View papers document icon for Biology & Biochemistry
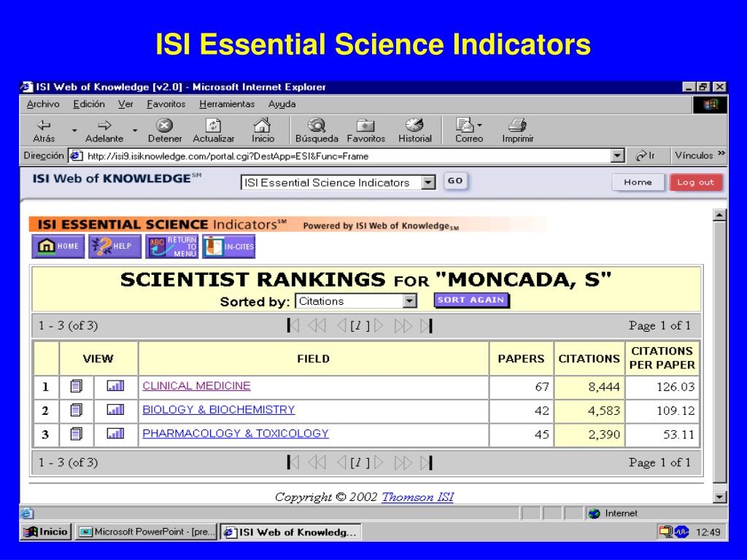The image size is (747, 560). tap(76, 410)
